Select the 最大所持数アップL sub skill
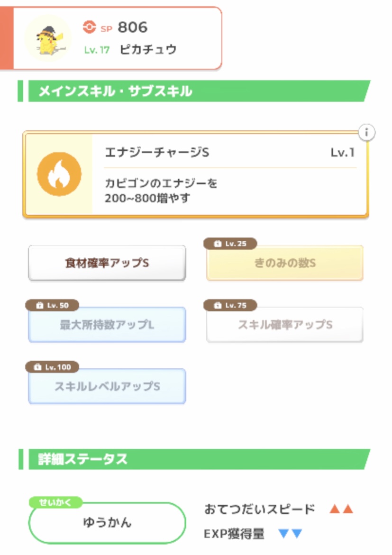This screenshot has width=392, height=555. 107,325
